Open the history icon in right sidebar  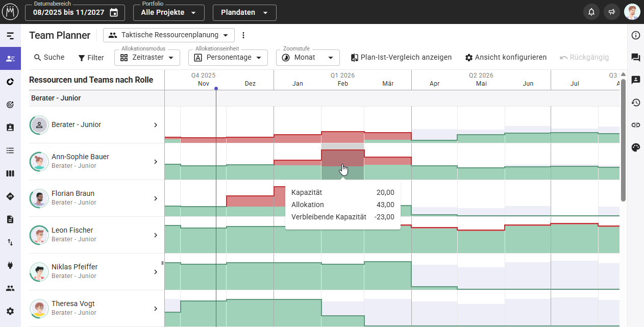[635, 103]
